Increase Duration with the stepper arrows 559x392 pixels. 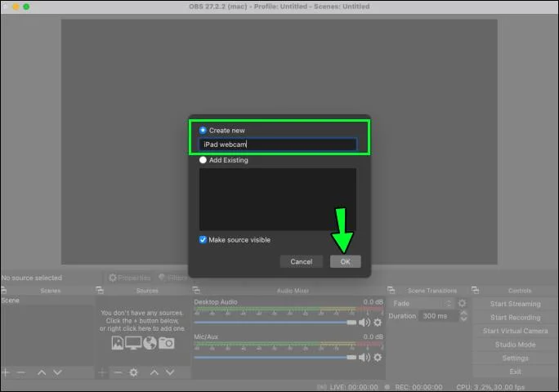463,313
